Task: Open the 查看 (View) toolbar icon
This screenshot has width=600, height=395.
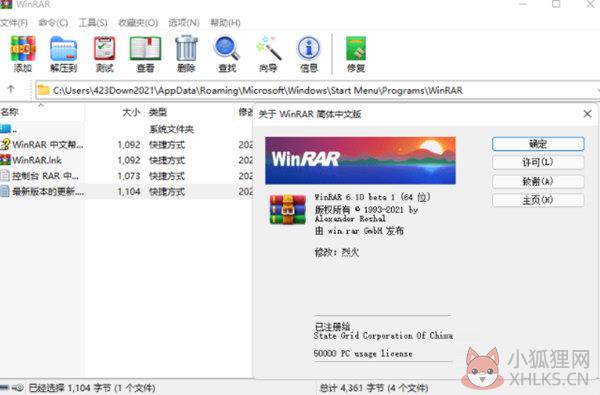Action: (145, 49)
